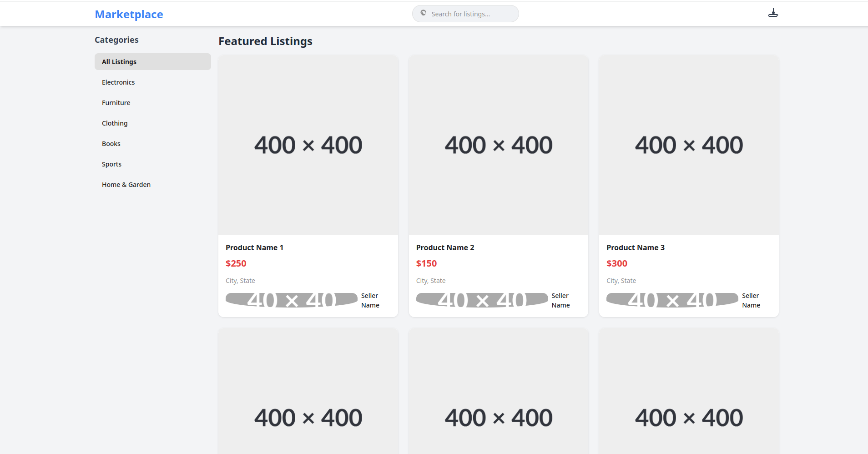Click the search magnifier icon
This screenshot has height=454, width=868.
[423, 13]
